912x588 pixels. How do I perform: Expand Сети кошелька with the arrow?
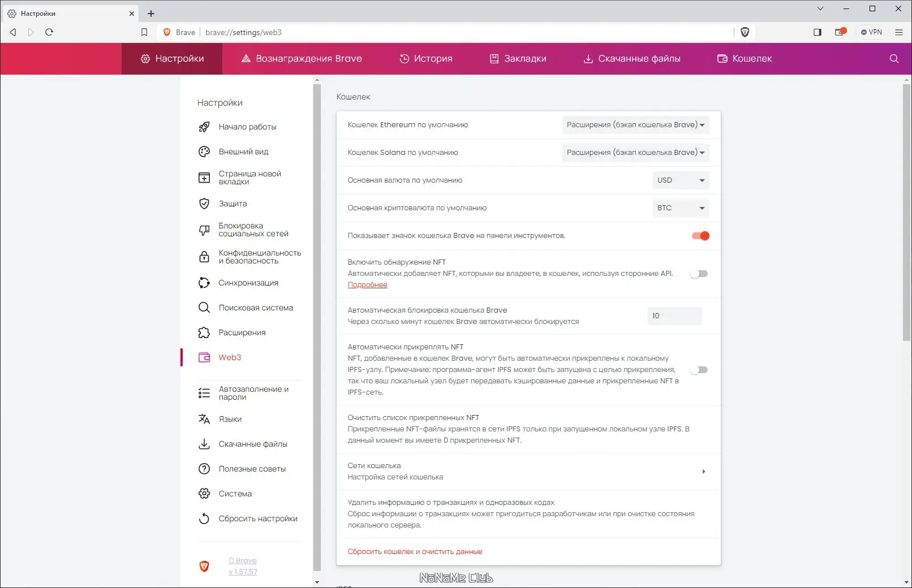[703, 472]
